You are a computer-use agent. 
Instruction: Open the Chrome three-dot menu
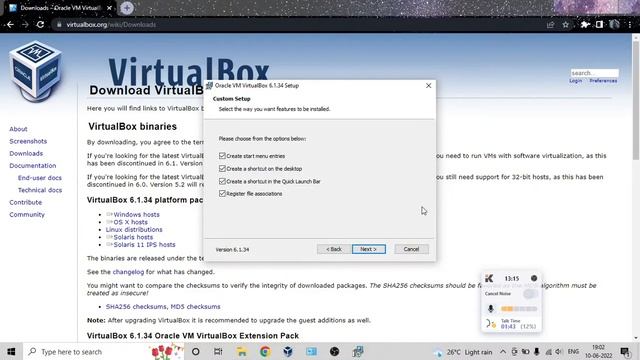630,24
